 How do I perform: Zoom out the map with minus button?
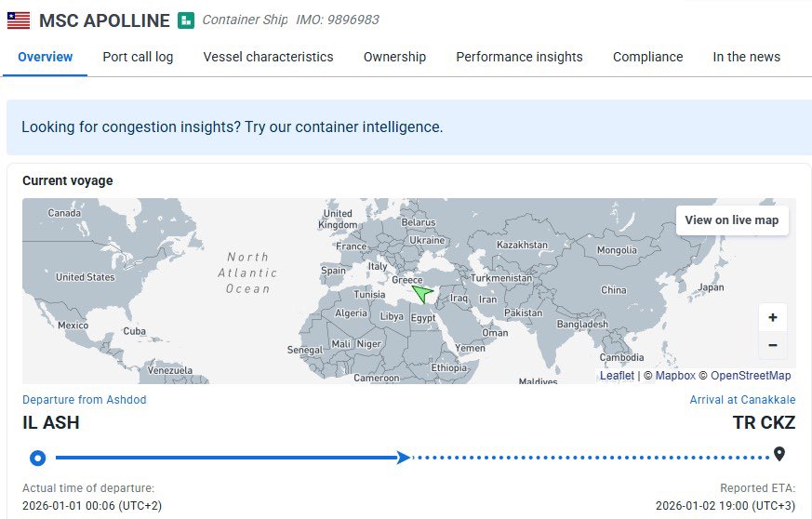tap(773, 345)
